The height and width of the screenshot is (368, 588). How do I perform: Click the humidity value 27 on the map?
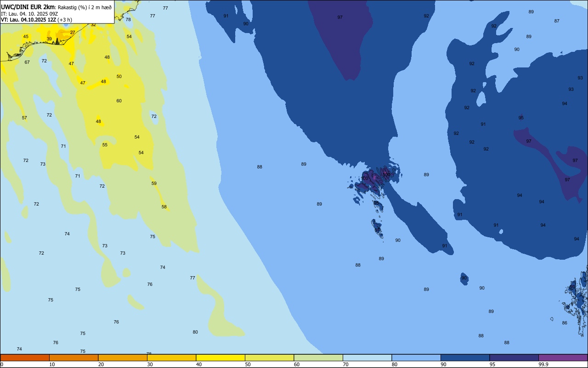[73, 33]
